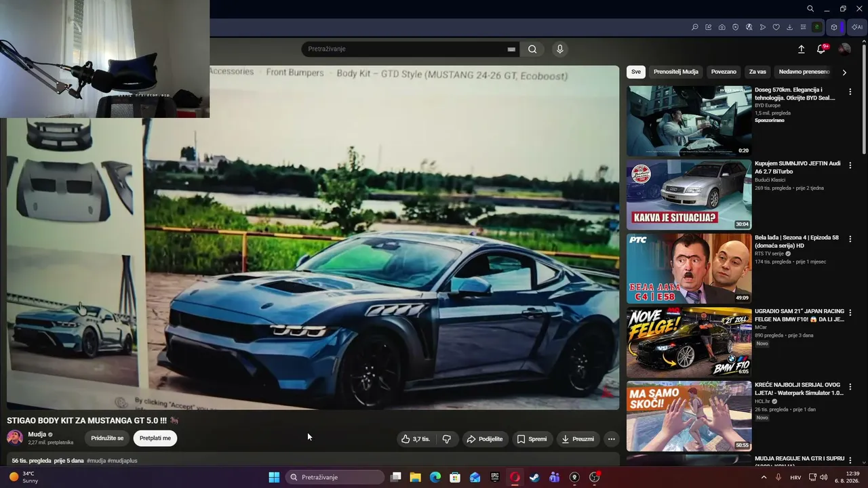Open the Bela lađa S4 E58 thumbnail

click(689, 268)
